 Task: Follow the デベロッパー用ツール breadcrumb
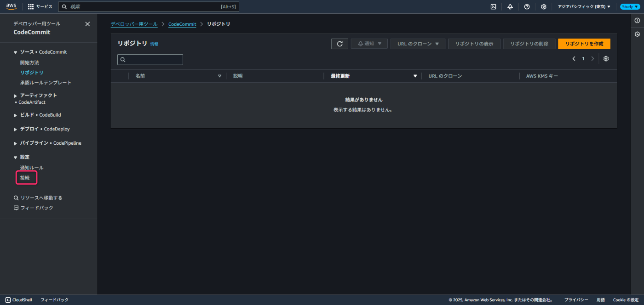pyautogui.click(x=134, y=24)
